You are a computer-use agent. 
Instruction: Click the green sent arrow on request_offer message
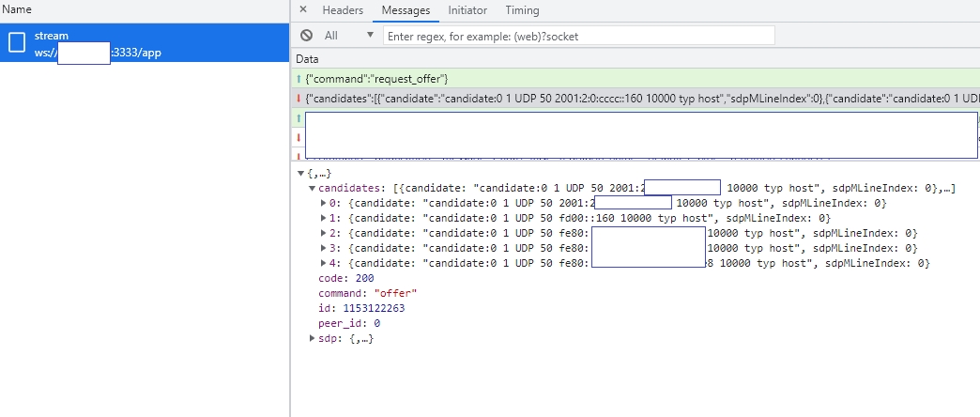[x=299, y=78]
